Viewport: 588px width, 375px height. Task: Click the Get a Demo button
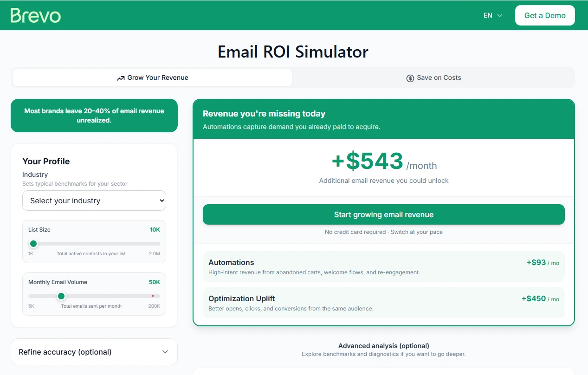[545, 15]
